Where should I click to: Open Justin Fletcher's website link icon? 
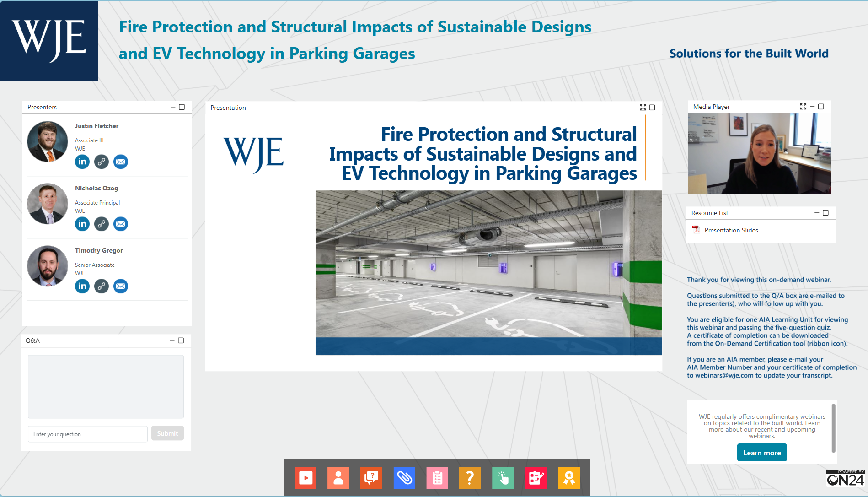[x=102, y=162]
